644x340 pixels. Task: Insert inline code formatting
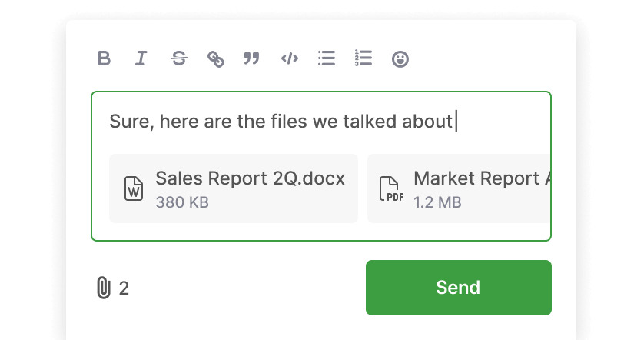[x=290, y=58]
